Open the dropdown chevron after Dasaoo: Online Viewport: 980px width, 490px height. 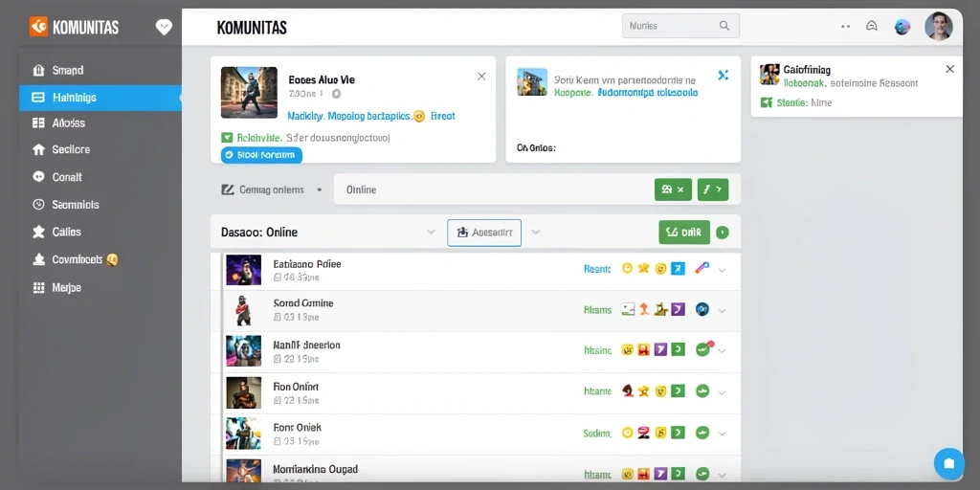click(x=431, y=232)
